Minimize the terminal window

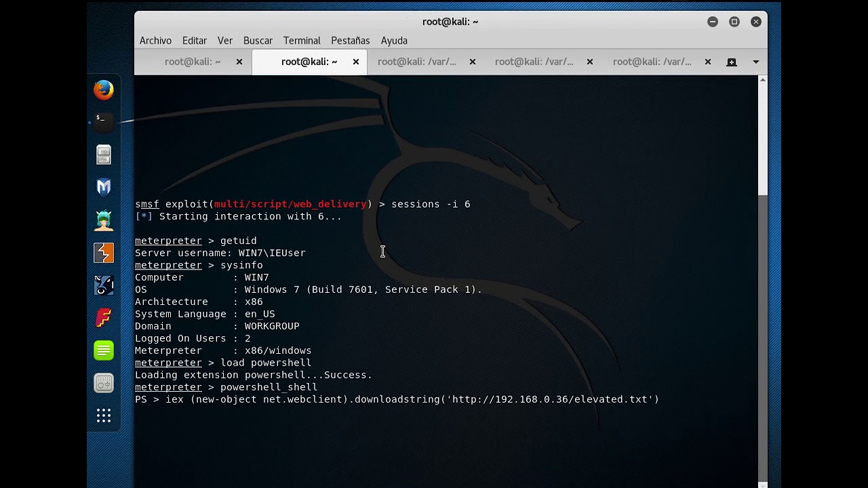[713, 22]
